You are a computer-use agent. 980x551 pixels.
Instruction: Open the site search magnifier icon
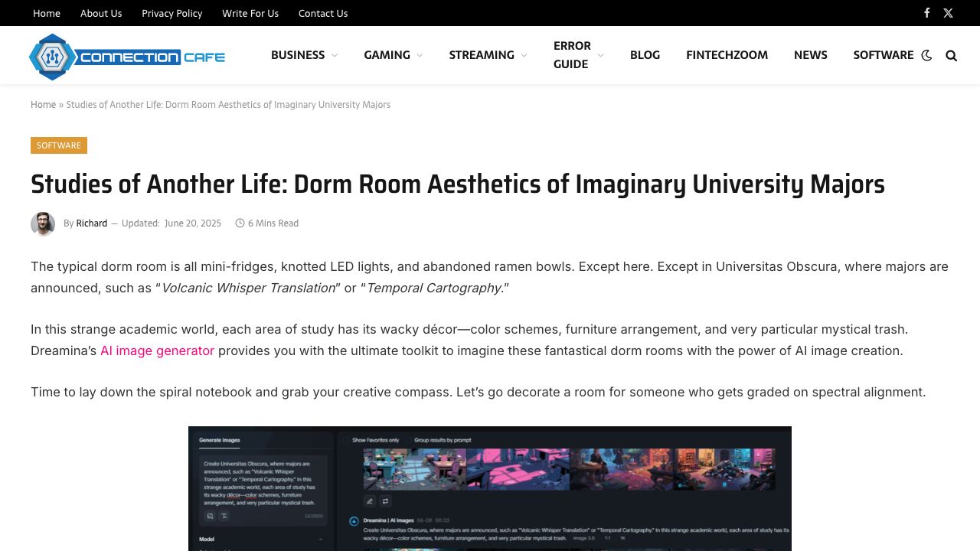click(x=951, y=55)
